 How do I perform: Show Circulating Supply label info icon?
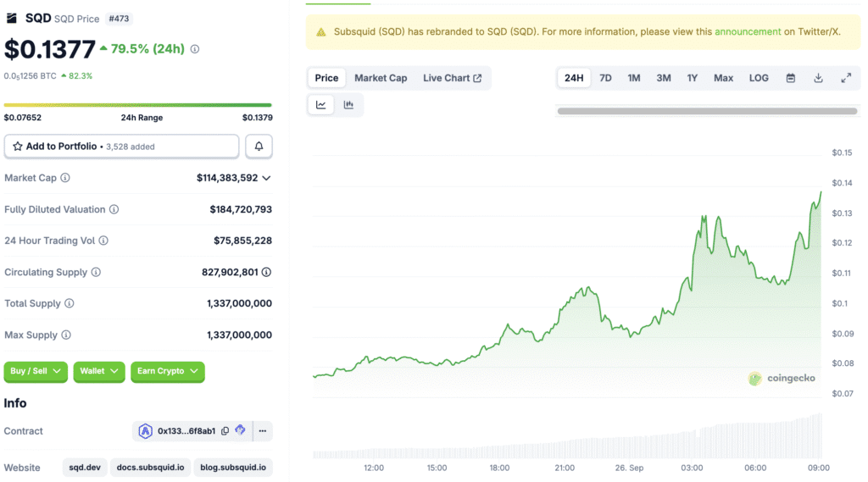tap(96, 272)
